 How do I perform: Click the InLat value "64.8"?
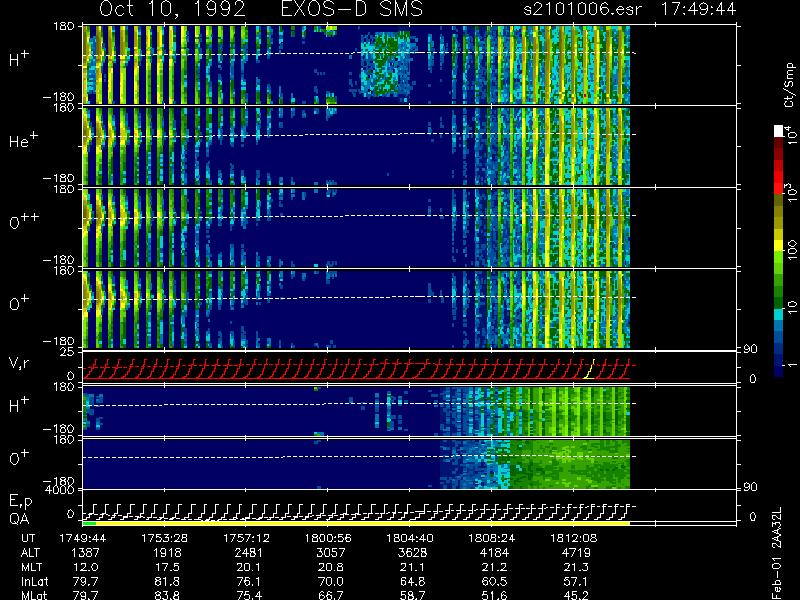[412, 582]
